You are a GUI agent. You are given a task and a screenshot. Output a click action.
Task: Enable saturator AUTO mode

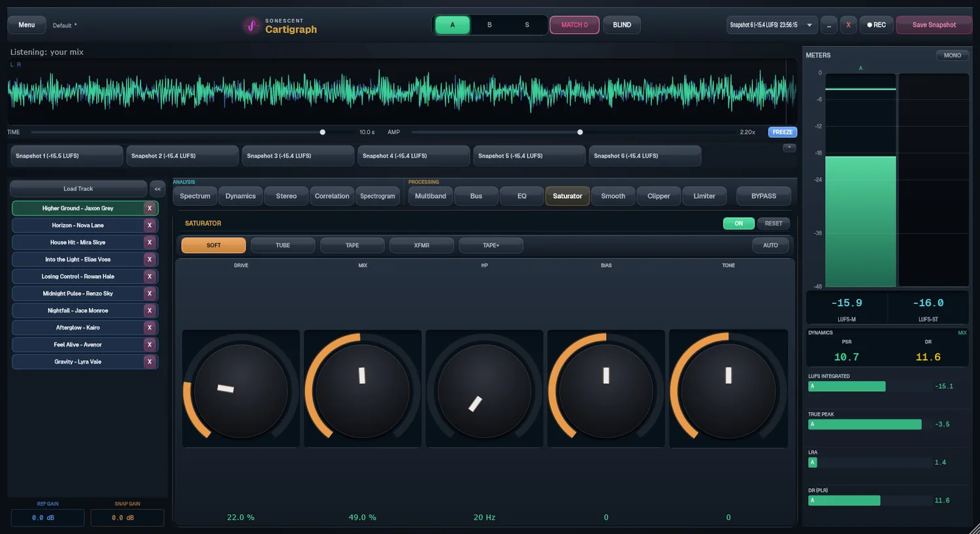[x=770, y=245]
